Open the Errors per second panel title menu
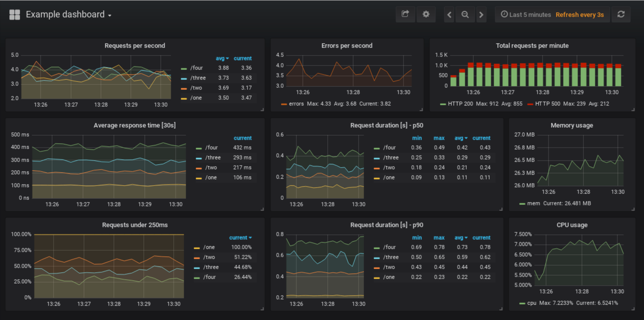 (347, 46)
